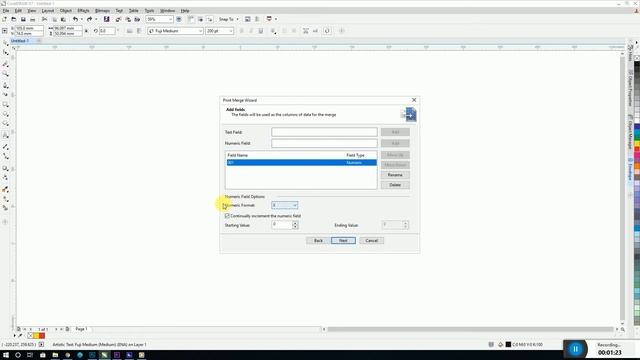The width and height of the screenshot is (640, 360).
Task: Click the zoom magnifier icon beside horizontal scrollbar
Action: point(623,329)
